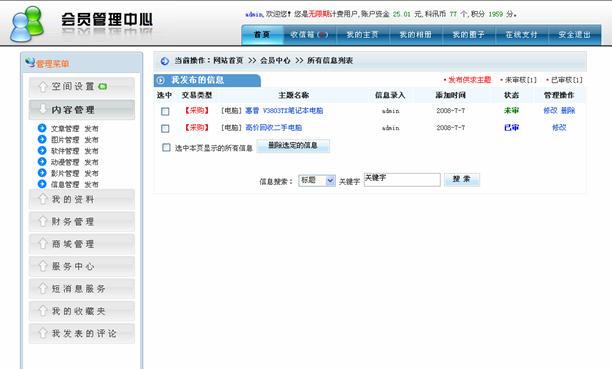Viewport: 612px width, 369px height.
Task: Open the 我的圈子 navigation tab
Action: (468, 35)
